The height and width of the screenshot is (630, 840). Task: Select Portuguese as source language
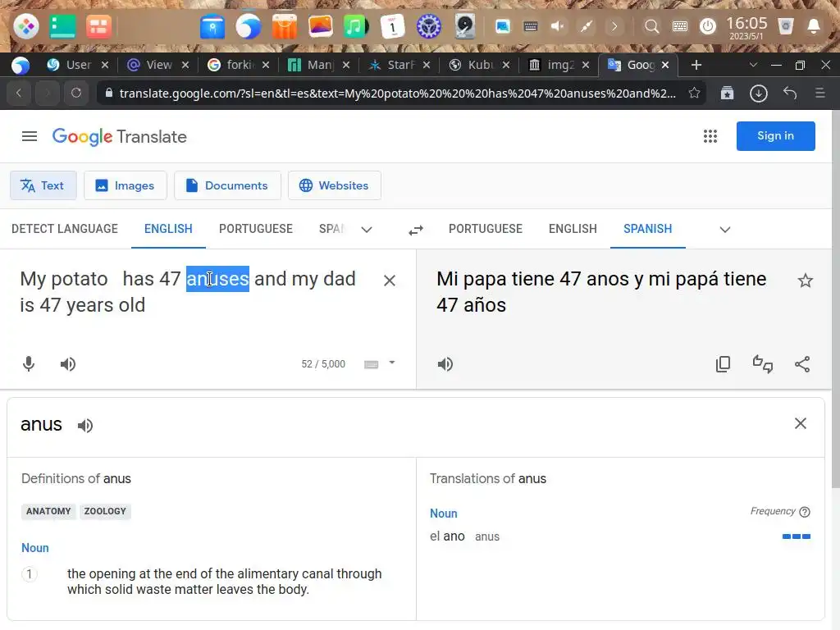[x=256, y=230]
